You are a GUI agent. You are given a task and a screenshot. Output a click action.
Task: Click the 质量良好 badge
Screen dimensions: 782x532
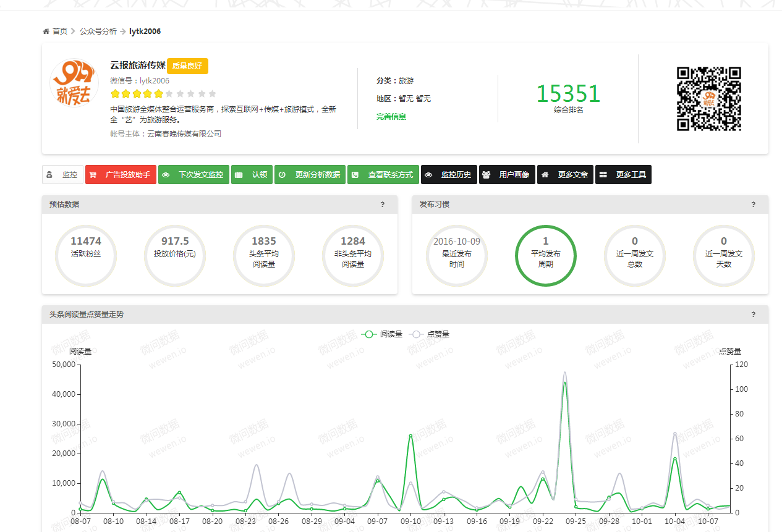(x=187, y=65)
